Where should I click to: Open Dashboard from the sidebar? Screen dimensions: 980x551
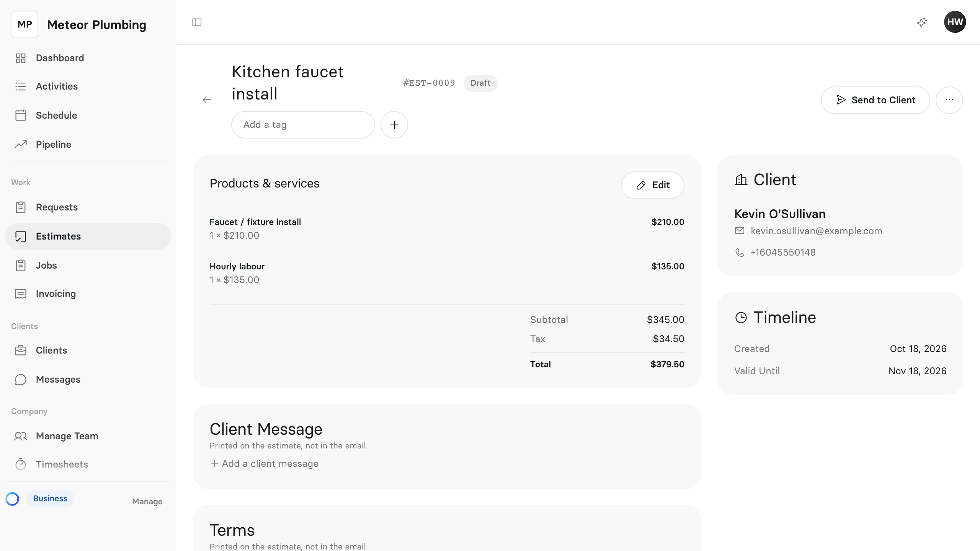pyautogui.click(x=88, y=58)
